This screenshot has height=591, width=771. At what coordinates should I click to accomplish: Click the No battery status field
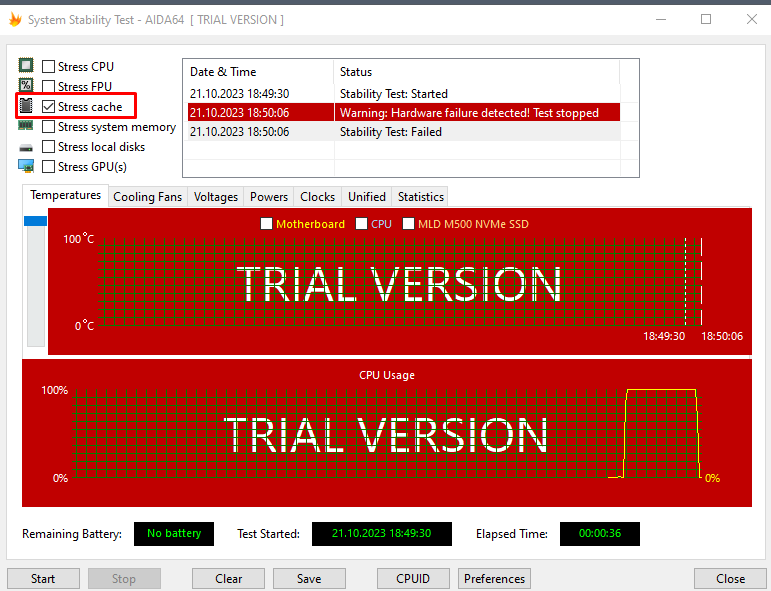[x=174, y=533]
